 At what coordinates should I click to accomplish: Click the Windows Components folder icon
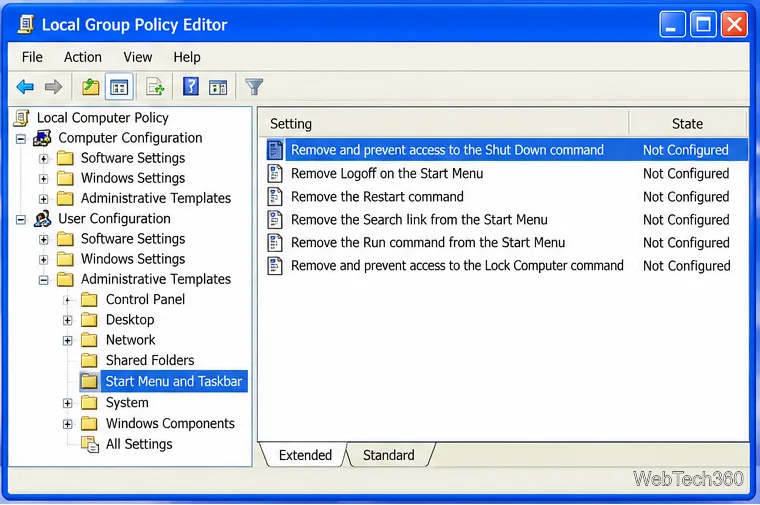[x=89, y=424]
